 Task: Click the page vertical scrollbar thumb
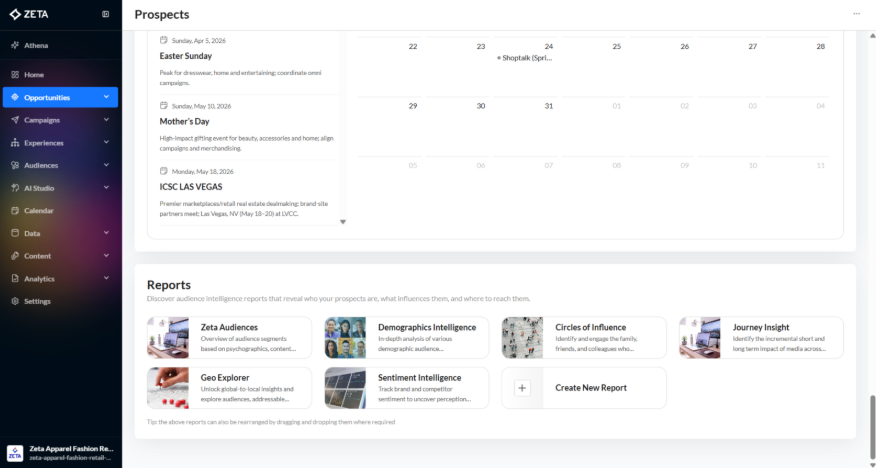(x=871, y=423)
